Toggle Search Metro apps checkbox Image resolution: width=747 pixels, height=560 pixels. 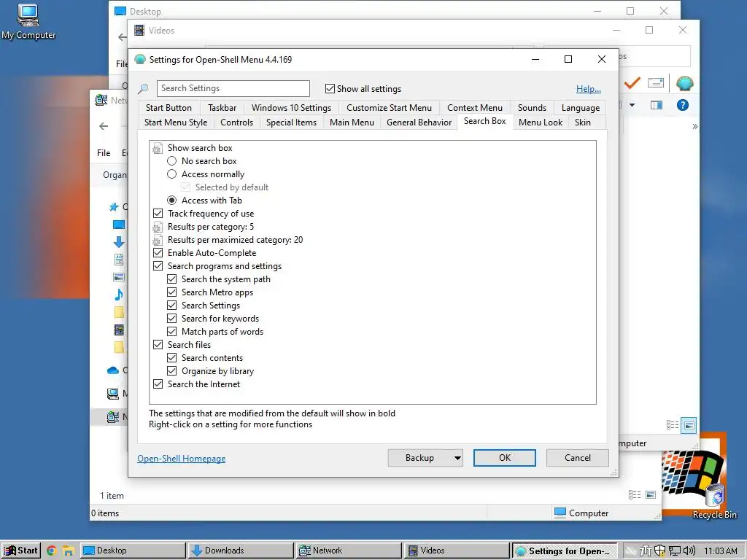click(172, 292)
